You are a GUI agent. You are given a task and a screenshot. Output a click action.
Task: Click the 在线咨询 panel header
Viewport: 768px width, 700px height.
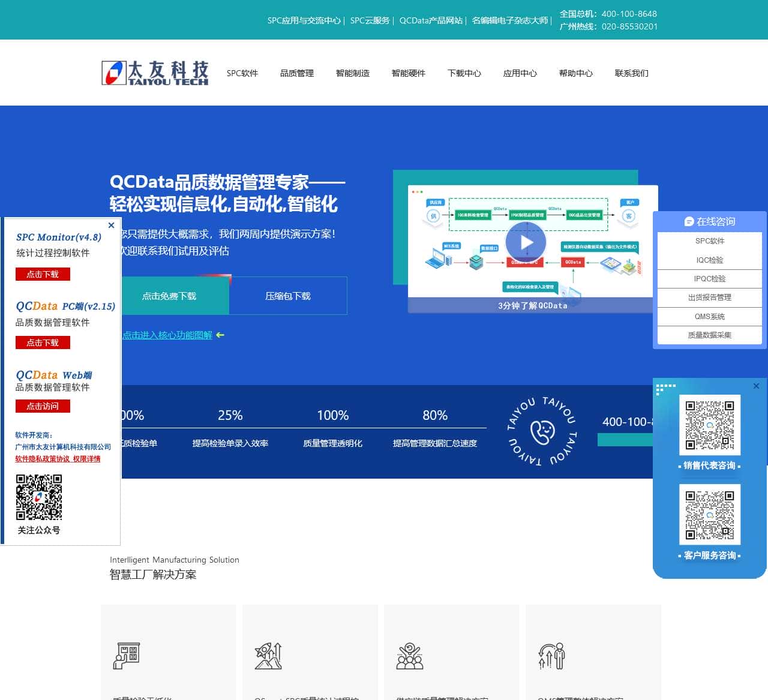coord(710,221)
